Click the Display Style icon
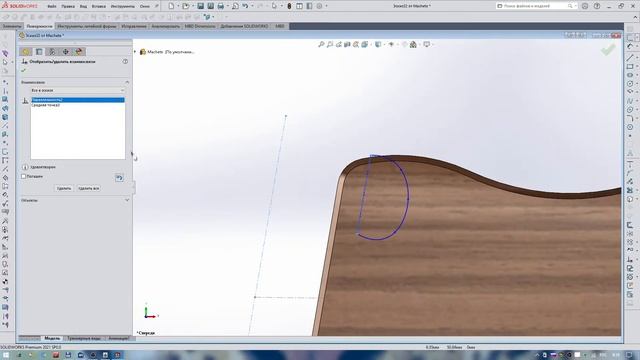This screenshot has width=640, height=360. click(378, 44)
